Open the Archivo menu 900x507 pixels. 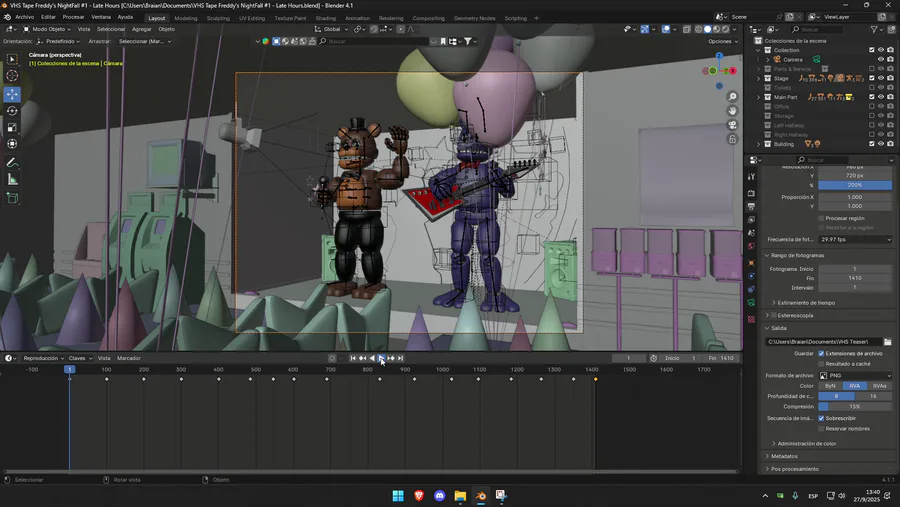[25, 17]
